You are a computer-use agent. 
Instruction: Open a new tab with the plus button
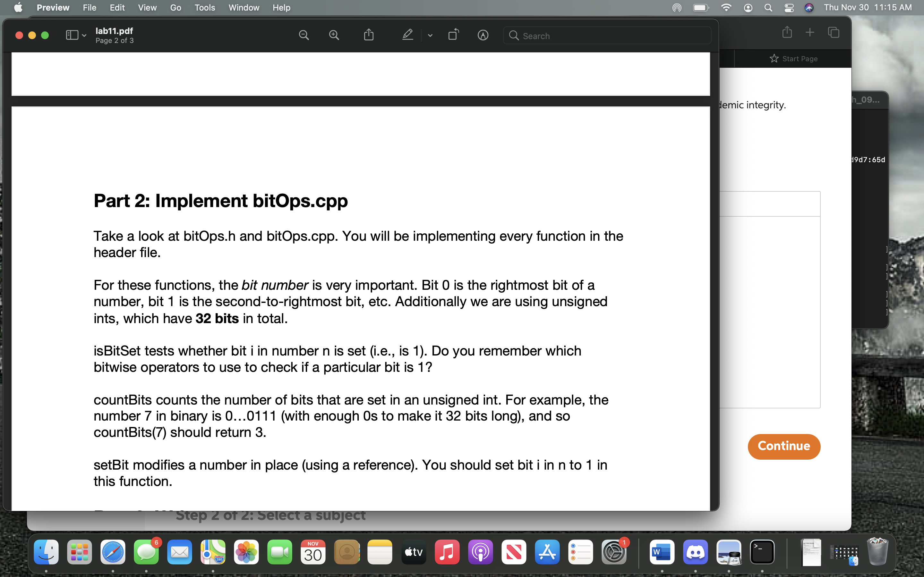click(810, 32)
